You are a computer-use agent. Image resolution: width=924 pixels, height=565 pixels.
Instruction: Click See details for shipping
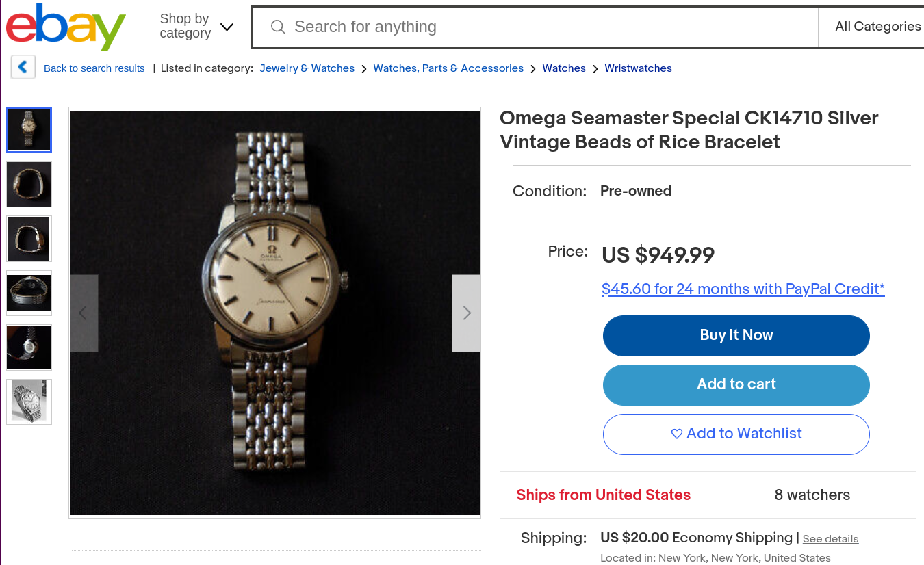point(830,539)
